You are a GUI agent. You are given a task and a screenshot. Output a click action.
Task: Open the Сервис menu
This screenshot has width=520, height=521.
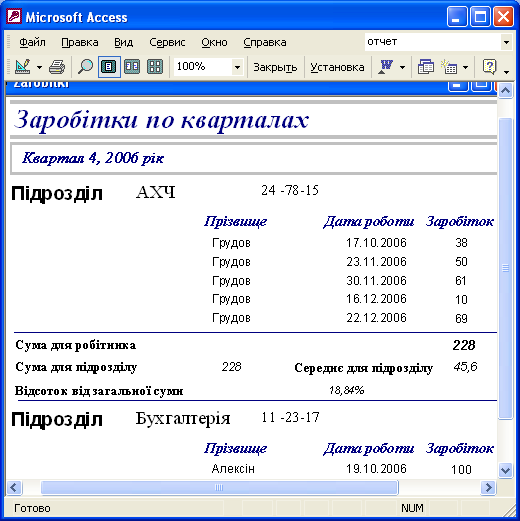[167, 42]
